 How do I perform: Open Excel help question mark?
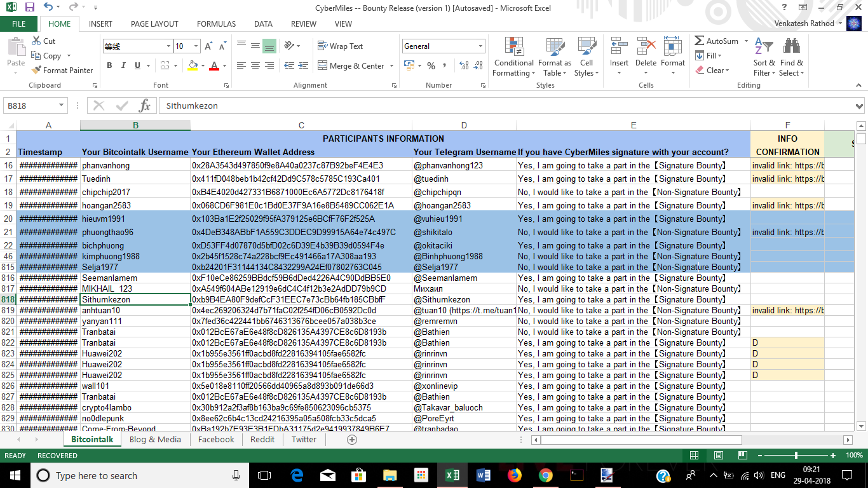point(785,8)
